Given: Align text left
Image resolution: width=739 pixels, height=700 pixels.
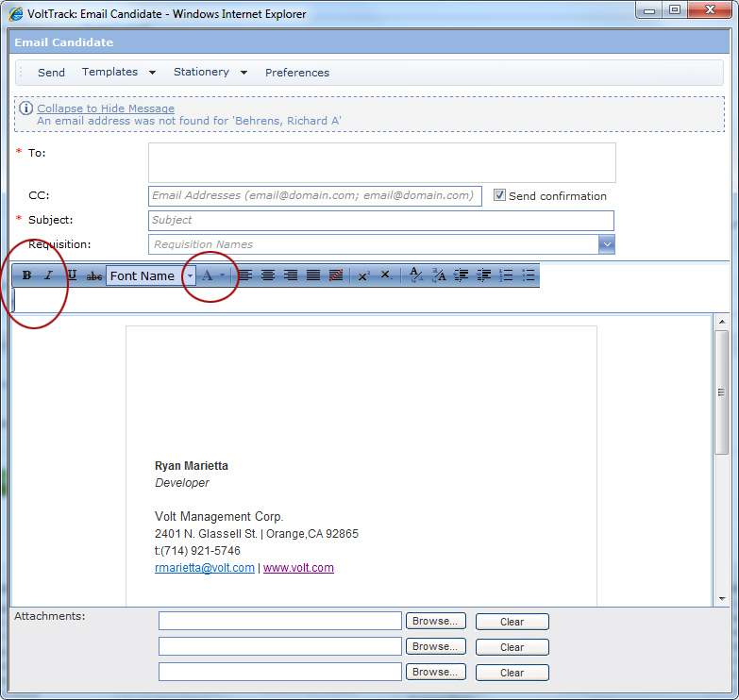Looking at the screenshot, I should [x=245, y=275].
